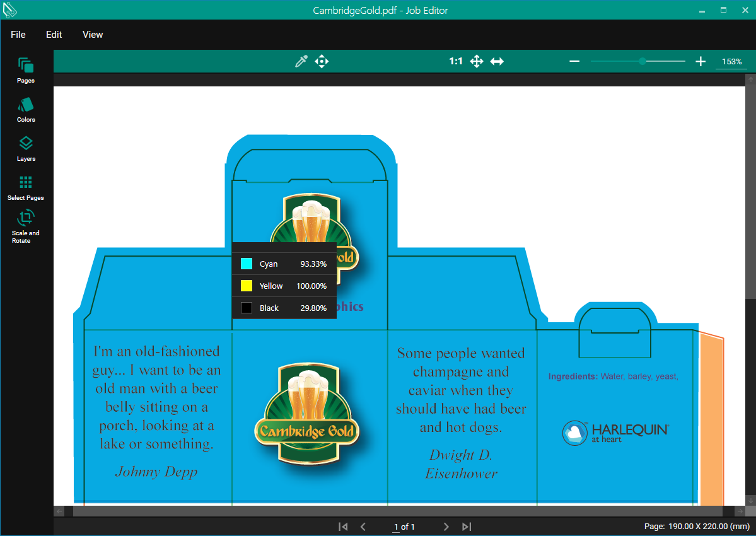Image resolution: width=756 pixels, height=536 pixels.
Task: Open the Colors panel
Action: tap(26, 109)
